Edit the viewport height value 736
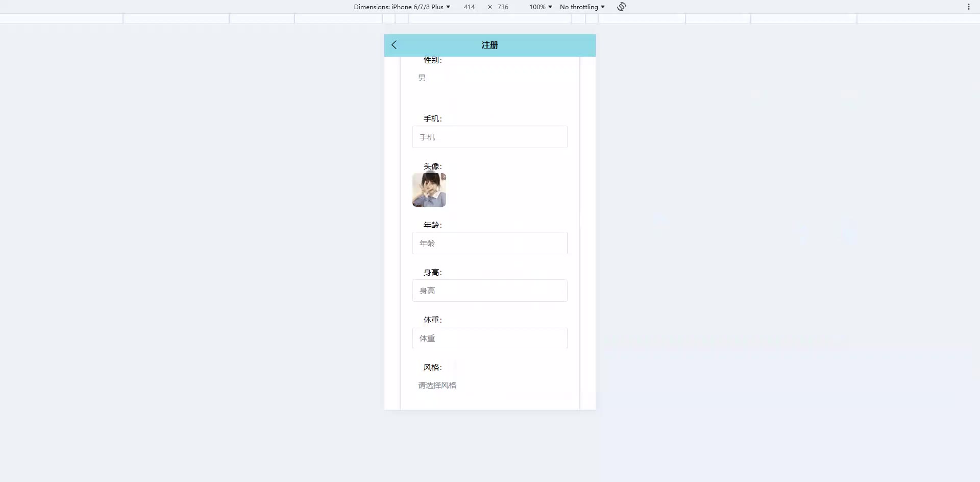 pos(503,7)
